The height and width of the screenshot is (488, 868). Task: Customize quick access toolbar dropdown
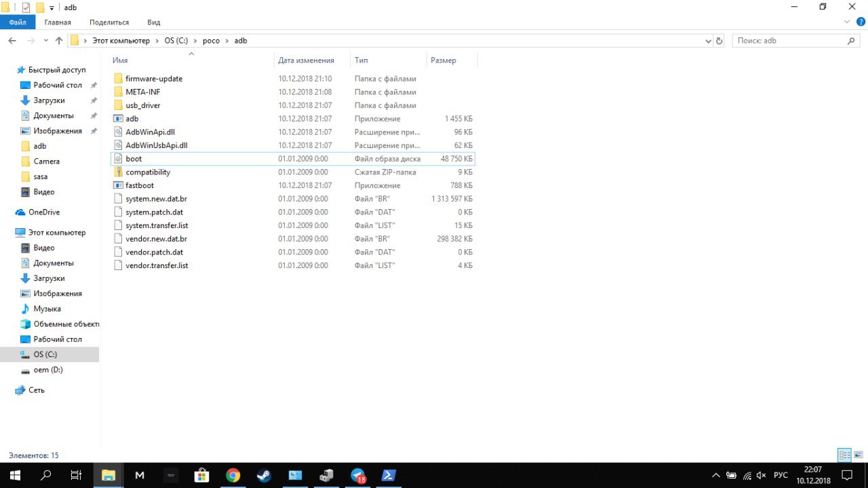click(52, 7)
